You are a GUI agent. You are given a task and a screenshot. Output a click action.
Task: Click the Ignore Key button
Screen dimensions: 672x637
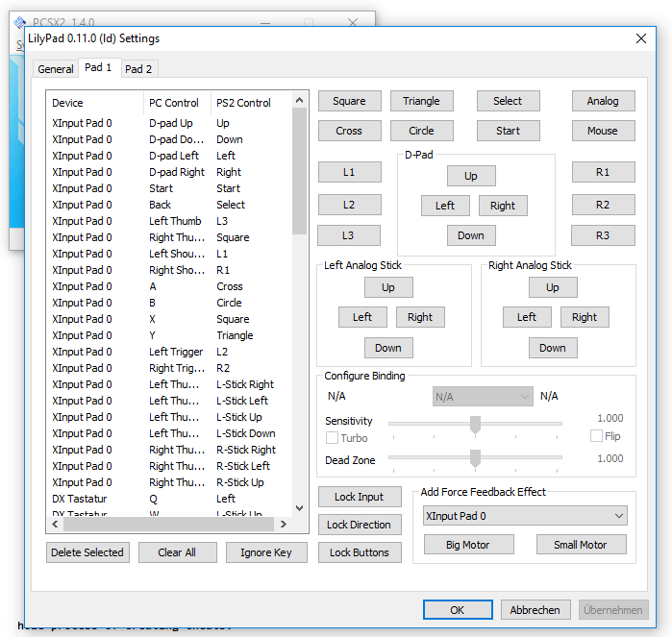coord(266,552)
